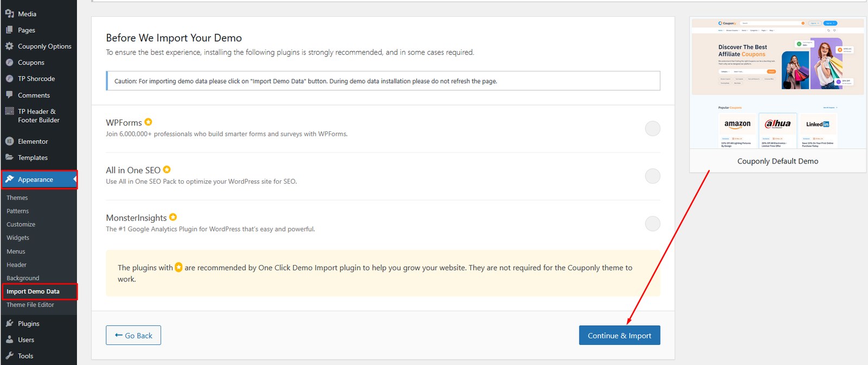Click the Templates folder icon
The image size is (868, 365).
[9, 158]
